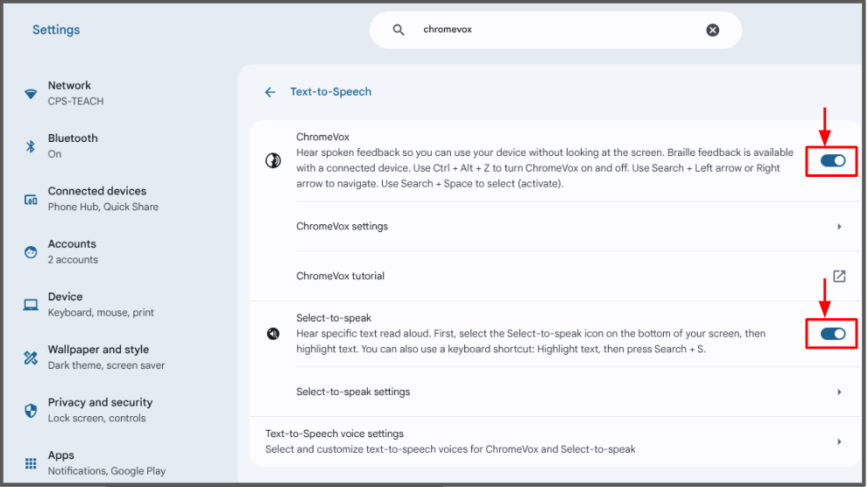
Task: Click the Settings title heading
Action: pos(56,30)
